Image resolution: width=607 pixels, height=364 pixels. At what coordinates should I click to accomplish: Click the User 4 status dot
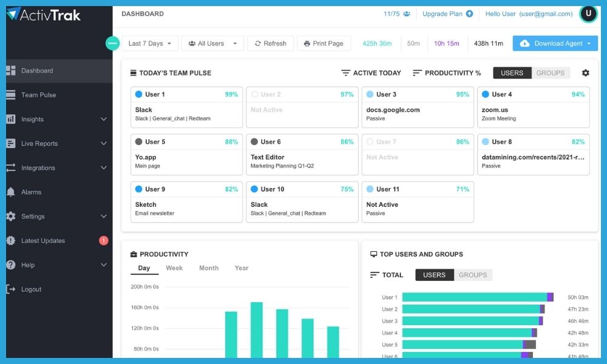point(486,94)
